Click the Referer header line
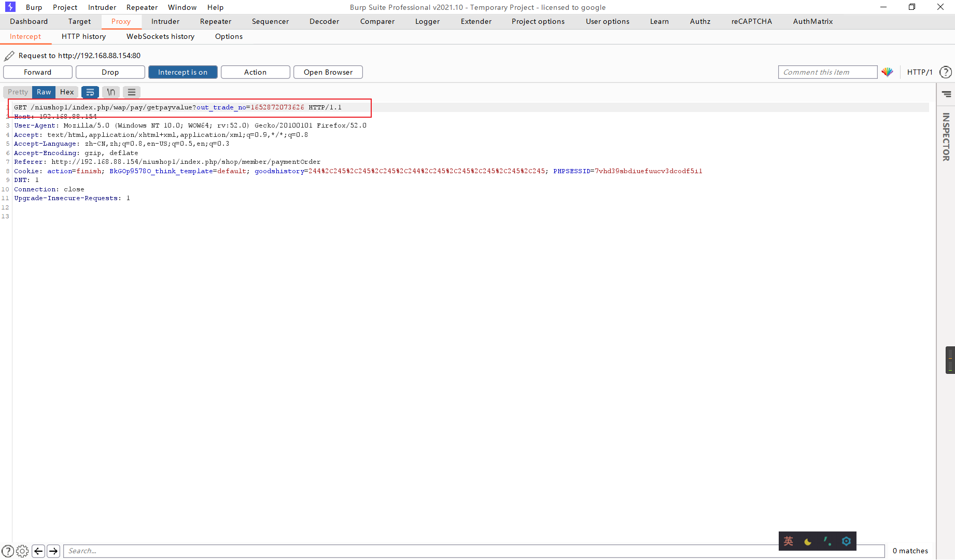Screen dimensions: 955x560 pos(167,162)
